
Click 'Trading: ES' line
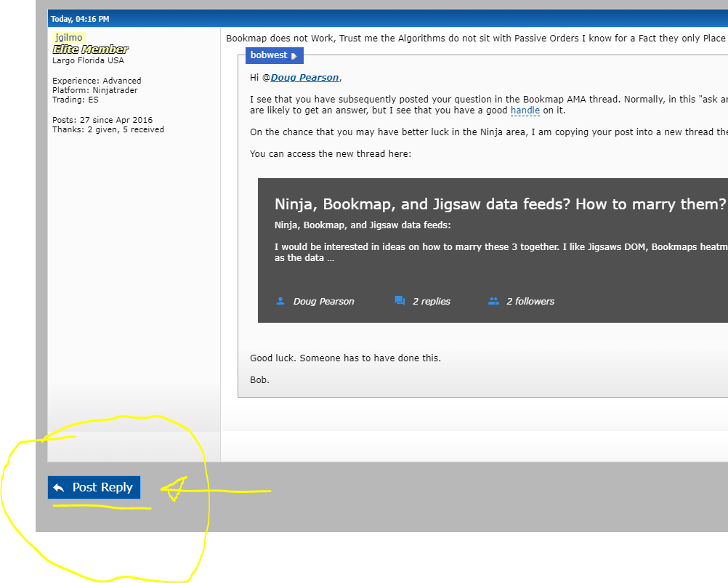76,100
